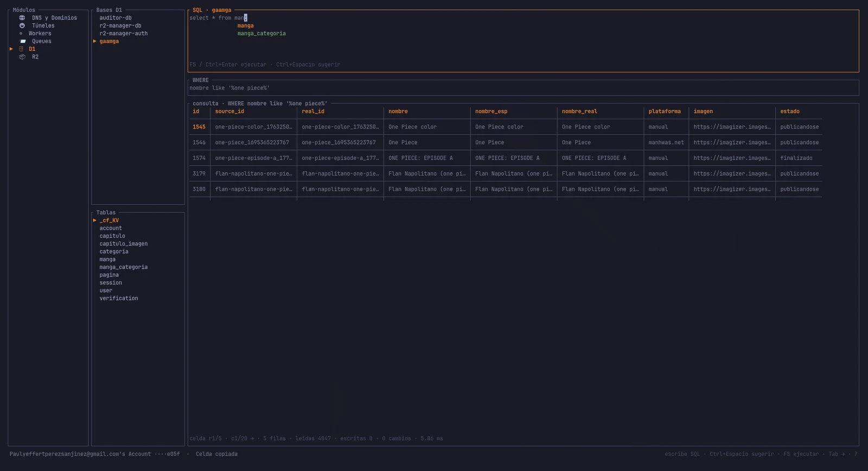Click the D1 database icon
The height and width of the screenshot is (471, 868).
tap(21, 49)
